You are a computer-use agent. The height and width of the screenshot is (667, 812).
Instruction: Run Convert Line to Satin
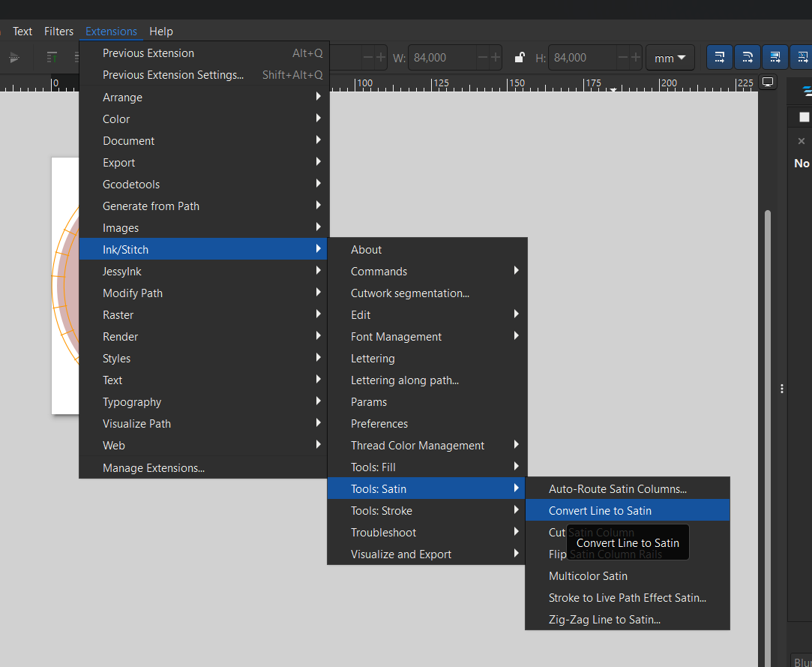[x=628, y=511]
